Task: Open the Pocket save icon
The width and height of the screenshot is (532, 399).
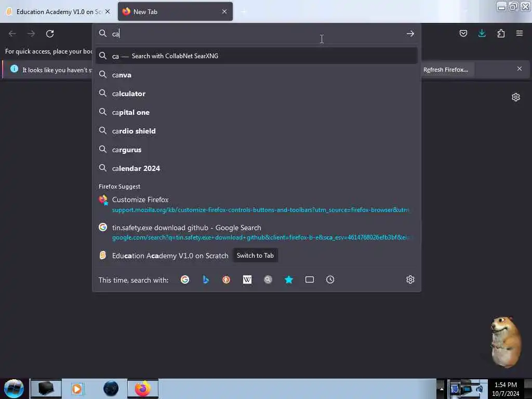Action: coord(463,33)
